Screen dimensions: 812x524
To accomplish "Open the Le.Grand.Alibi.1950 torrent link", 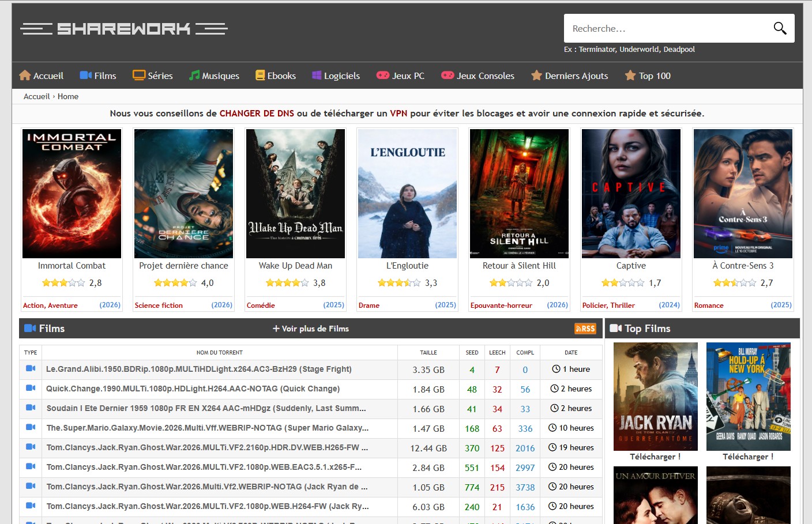I will click(x=199, y=369).
